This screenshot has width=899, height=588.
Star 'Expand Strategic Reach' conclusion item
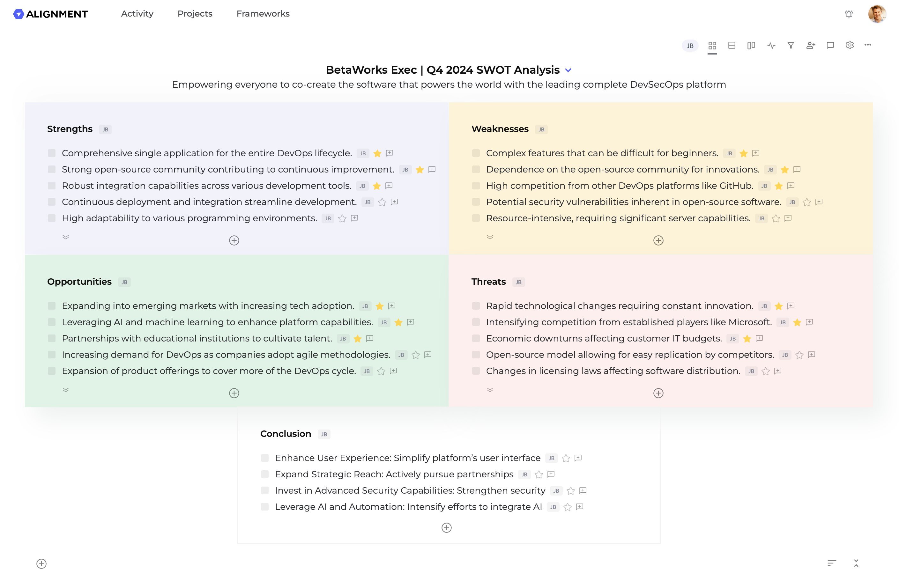(x=539, y=474)
